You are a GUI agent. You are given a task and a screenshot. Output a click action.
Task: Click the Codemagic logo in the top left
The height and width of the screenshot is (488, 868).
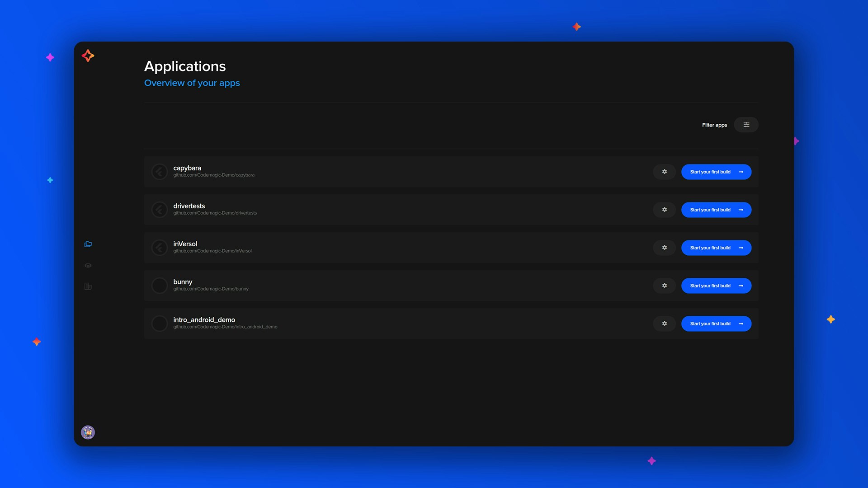coord(88,55)
